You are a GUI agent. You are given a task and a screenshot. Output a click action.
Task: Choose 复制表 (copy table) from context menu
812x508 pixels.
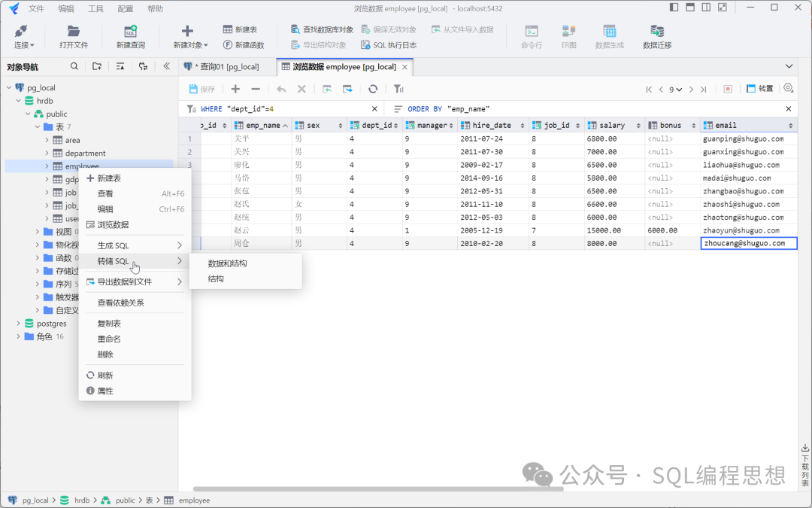click(x=109, y=324)
